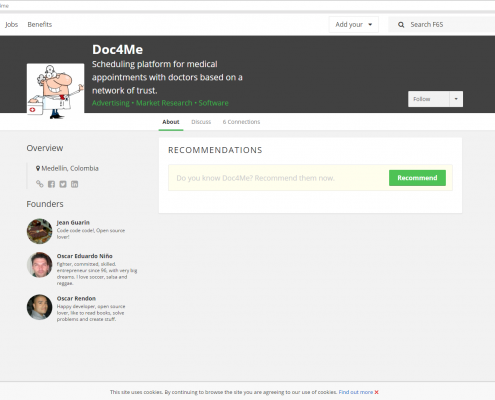This screenshot has width=495, height=400.
Task: Open Doc4Me's Facebook icon
Action: point(51,184)
